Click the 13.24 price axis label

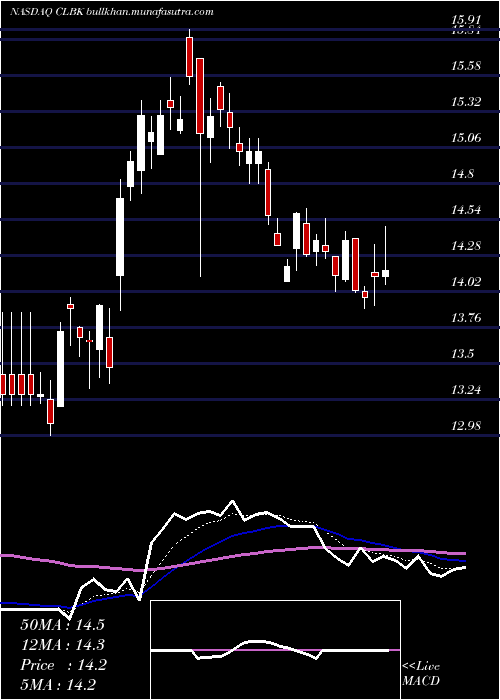pos(466,390)
